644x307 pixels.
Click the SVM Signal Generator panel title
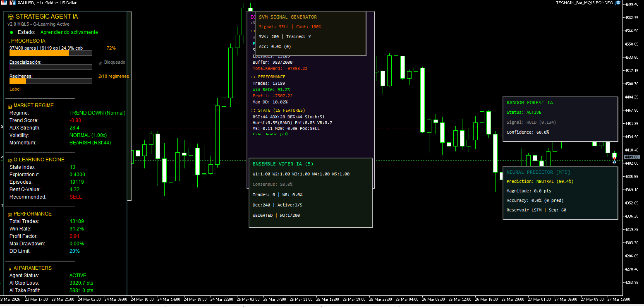click(287, 17)
